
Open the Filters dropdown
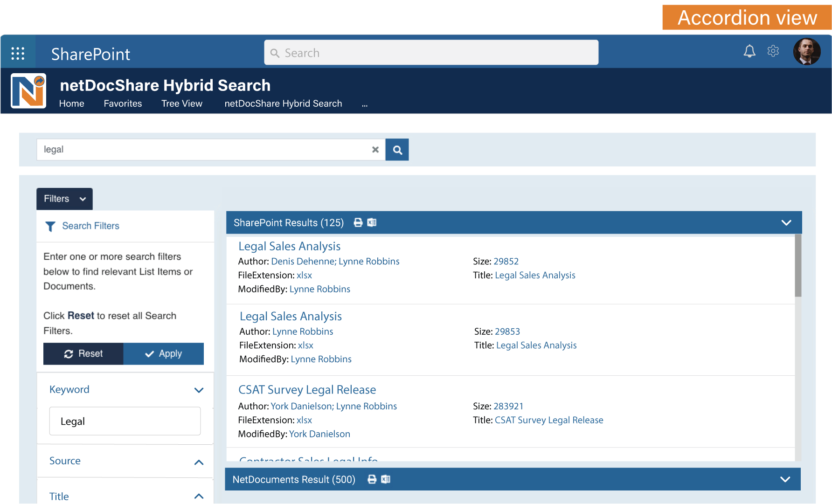pyautogui.click(x=65, y=199)
